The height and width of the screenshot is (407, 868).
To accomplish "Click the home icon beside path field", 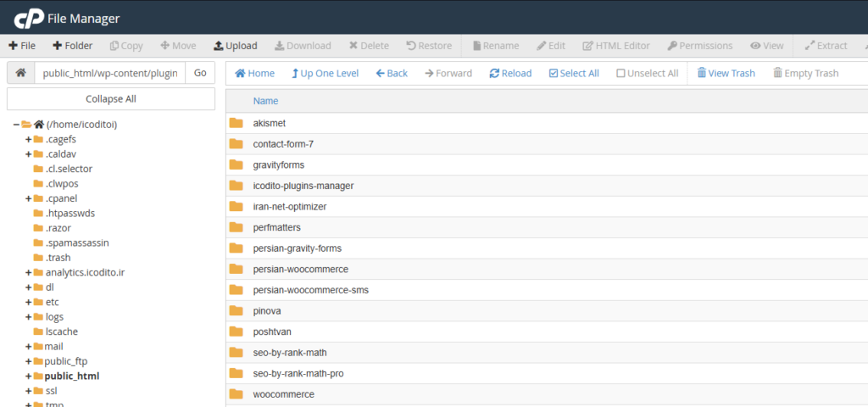I will click(20, 73).
